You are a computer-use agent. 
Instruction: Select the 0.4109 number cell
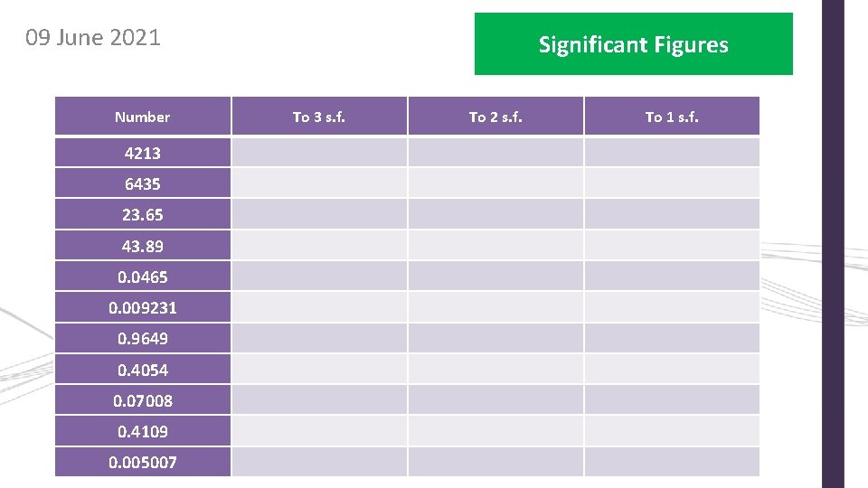(142, 432)
